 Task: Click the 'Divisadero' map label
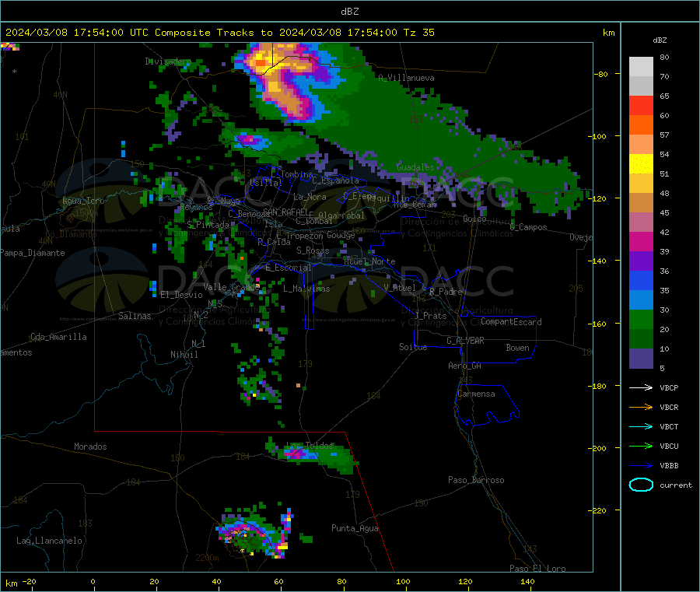pos(168,61)
